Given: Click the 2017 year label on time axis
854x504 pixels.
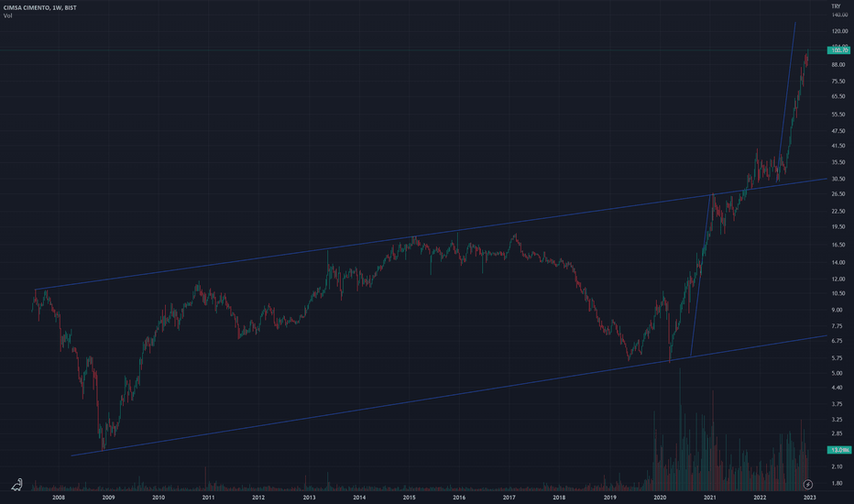Looking at the screenshot, I should click(509, 498).
